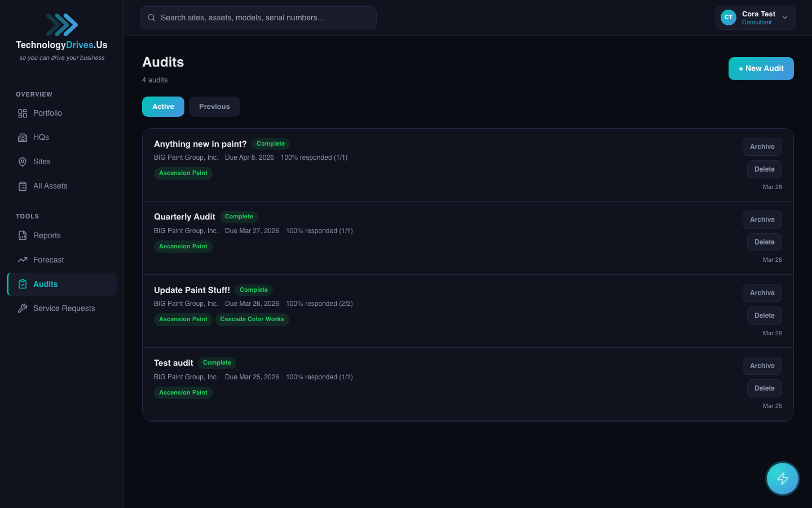Click the TechnologyDrives.Us chevron logo
812x508 pixels.
click(62, 25)
